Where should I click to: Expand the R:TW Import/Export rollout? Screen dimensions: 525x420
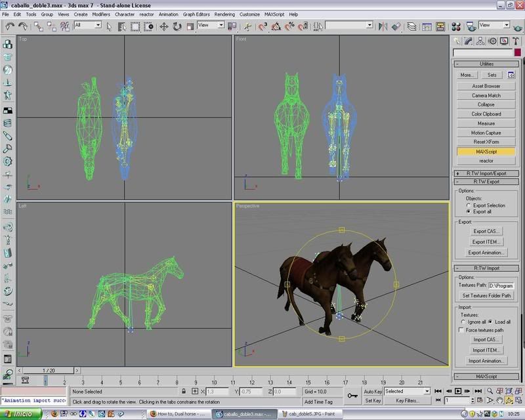(x=486, y=173)
